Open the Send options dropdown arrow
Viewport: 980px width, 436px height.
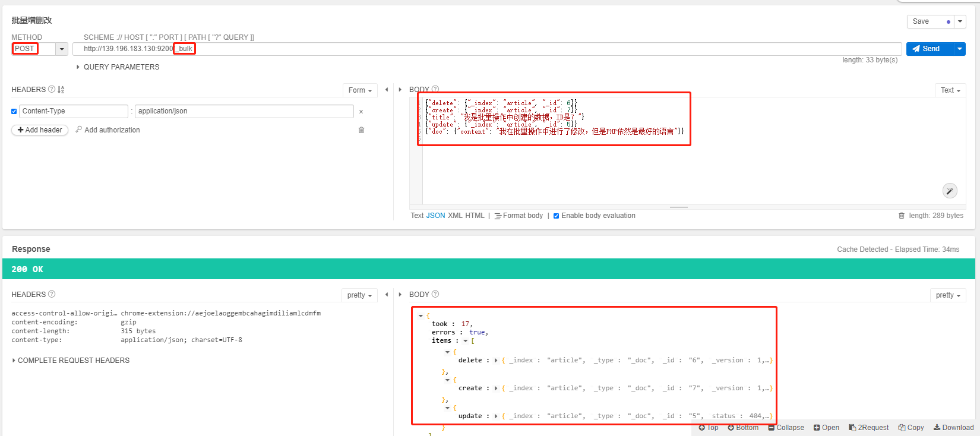[960, 49]
